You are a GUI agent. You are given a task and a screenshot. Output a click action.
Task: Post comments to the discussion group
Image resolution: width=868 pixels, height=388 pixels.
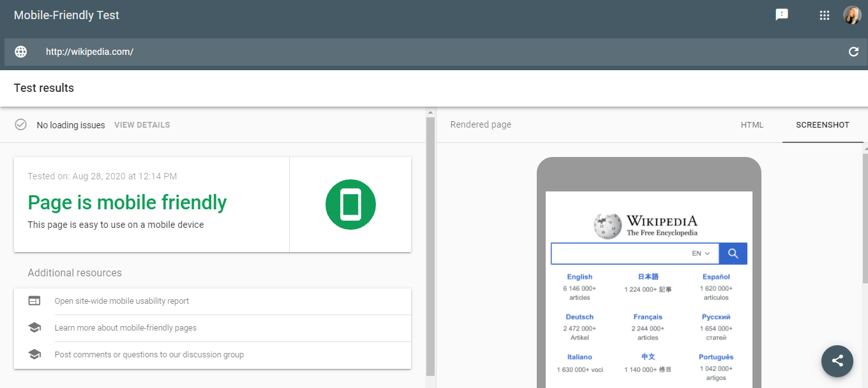tap(149, 355)
